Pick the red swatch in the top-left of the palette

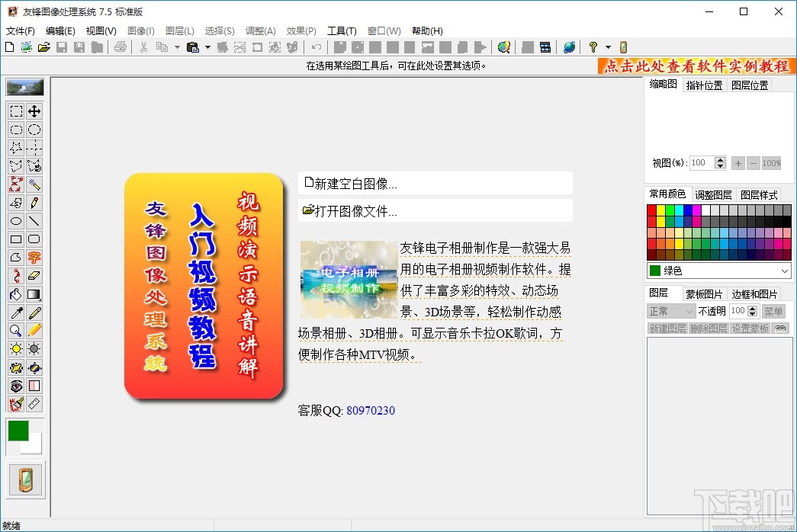pos(651,210)
